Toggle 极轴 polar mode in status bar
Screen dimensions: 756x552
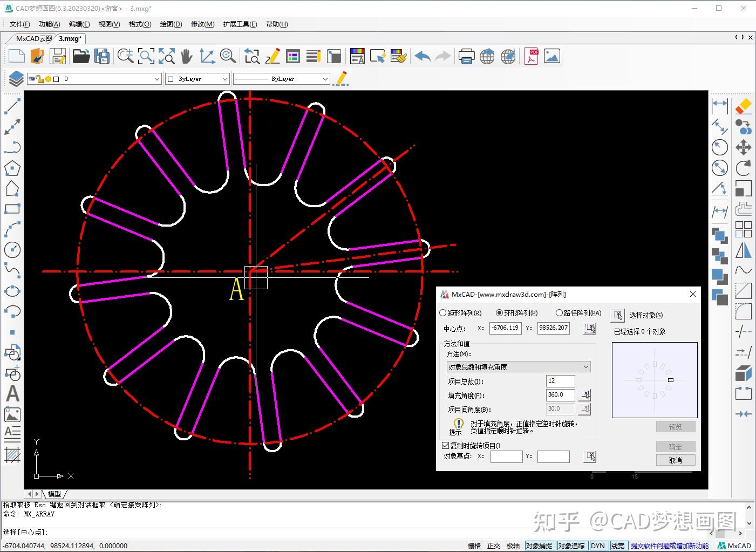[513, 546]
